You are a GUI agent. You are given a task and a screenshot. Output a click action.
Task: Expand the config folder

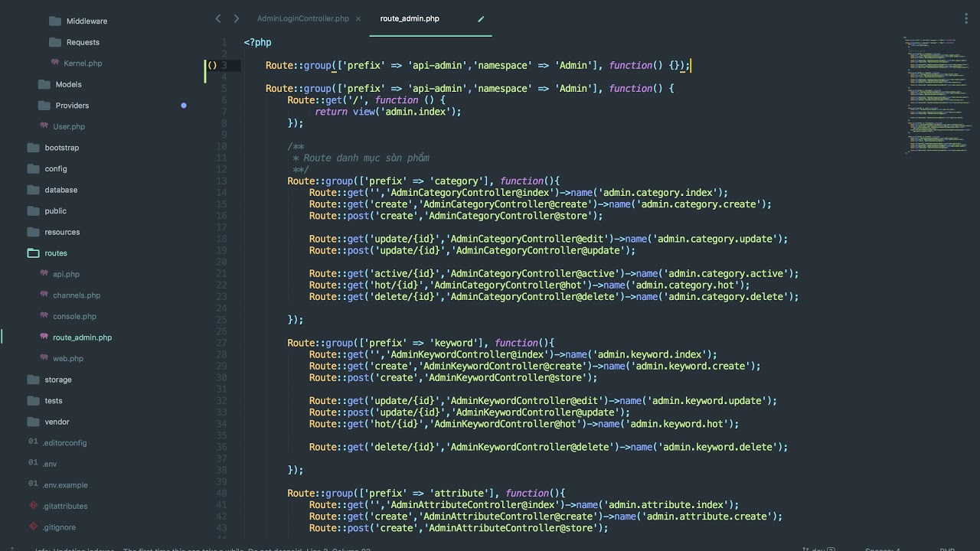pyautogui.click(x=56, y=168)
